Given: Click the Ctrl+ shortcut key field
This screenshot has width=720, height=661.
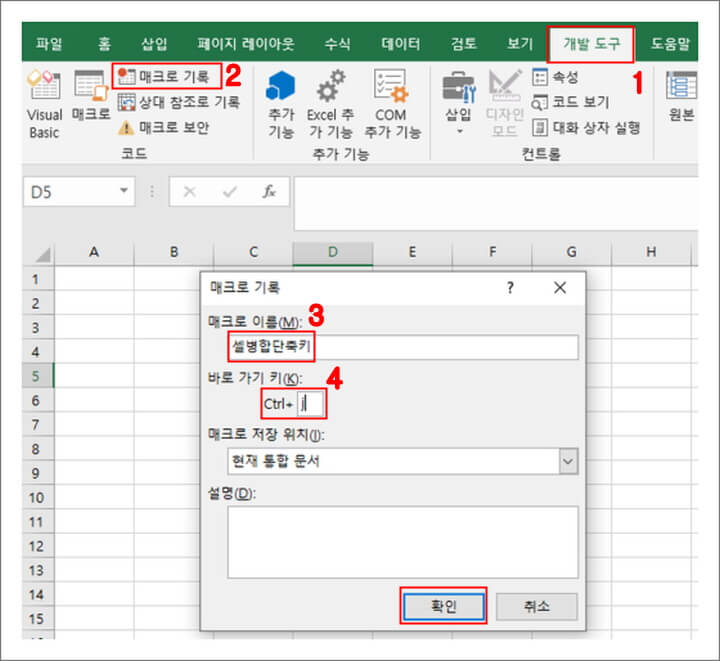Looking at the screenshot, I should (x=310, y=404).
